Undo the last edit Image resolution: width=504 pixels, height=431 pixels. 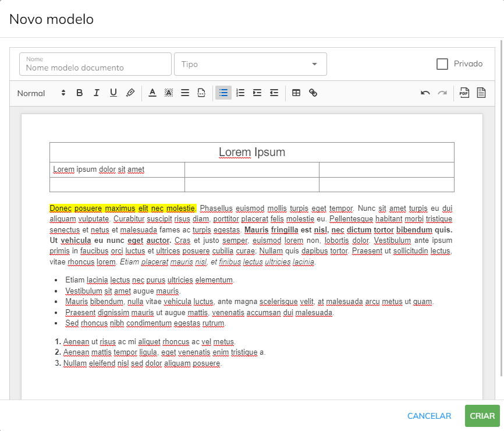coord(425,93)
